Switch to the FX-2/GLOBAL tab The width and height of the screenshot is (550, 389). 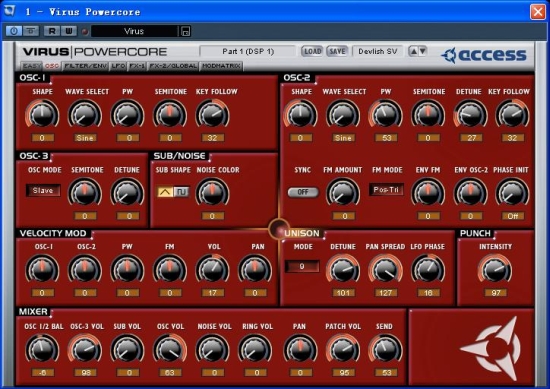coord(173,66)
